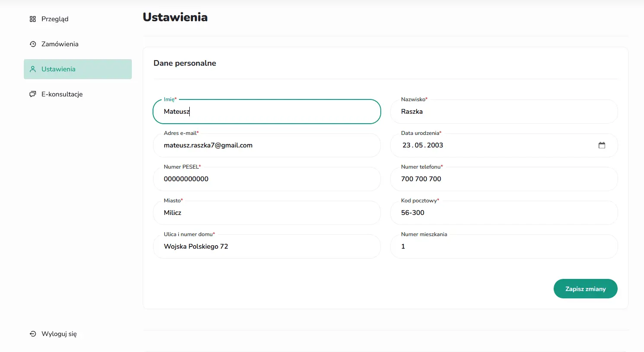Focus the Imię field containing Mateusz

point(267,112)
